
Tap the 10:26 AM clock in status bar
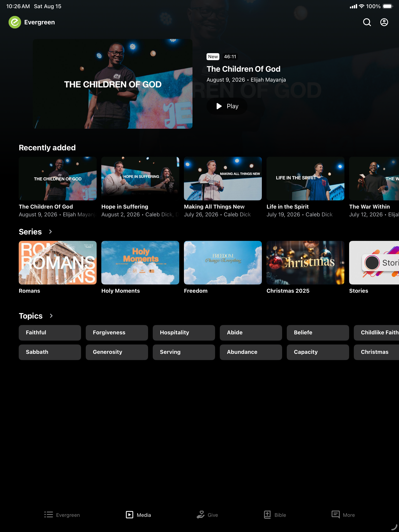(x=18, y=6)
